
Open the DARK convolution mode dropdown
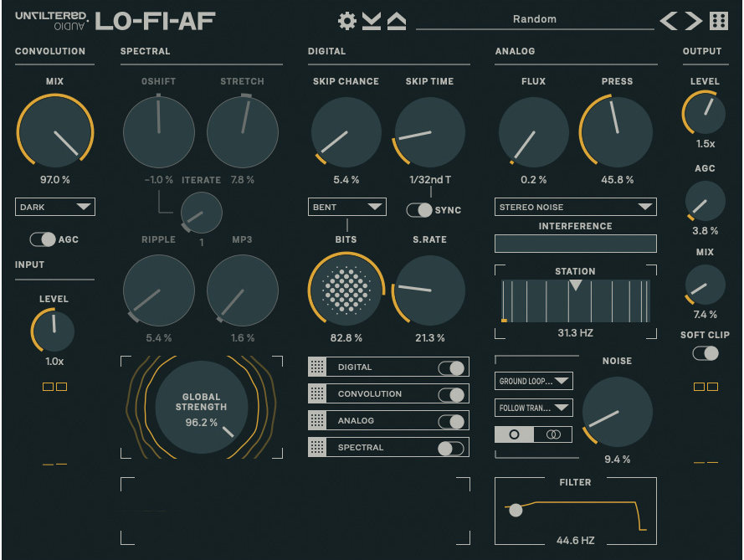pos(54,207)
